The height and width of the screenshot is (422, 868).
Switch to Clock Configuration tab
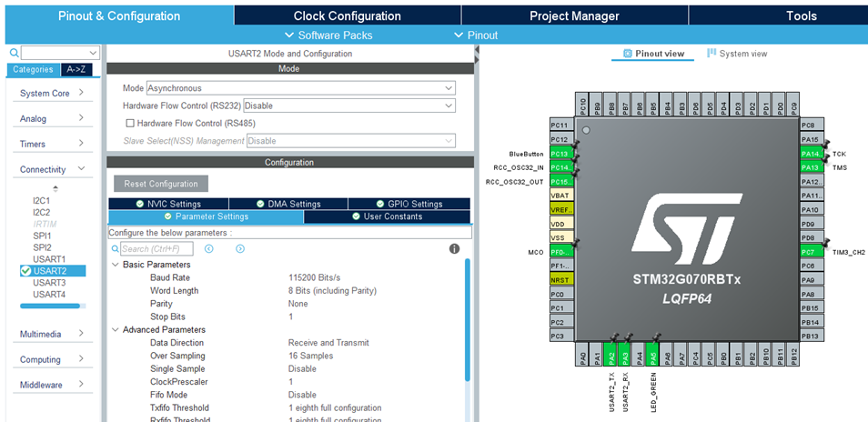[x=347, y=16]
